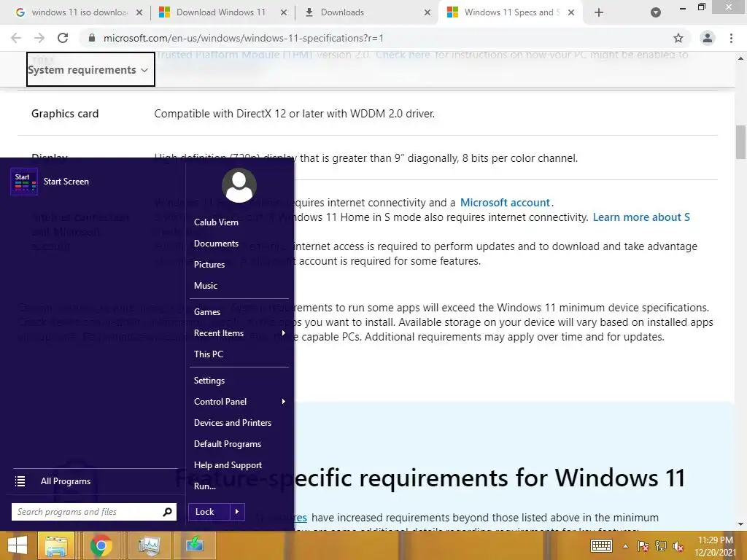Follow the Learn more about S link
This screenshot has width=747, height=560.
click(x=641, y=217)
